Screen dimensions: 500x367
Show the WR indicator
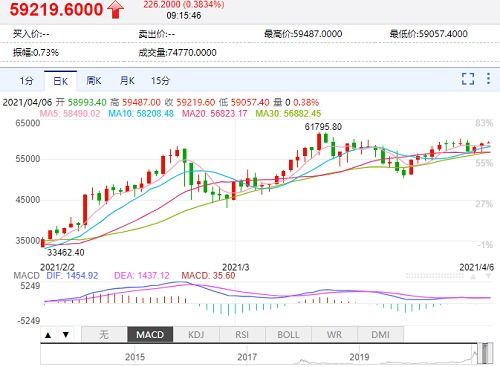[334, 335]
